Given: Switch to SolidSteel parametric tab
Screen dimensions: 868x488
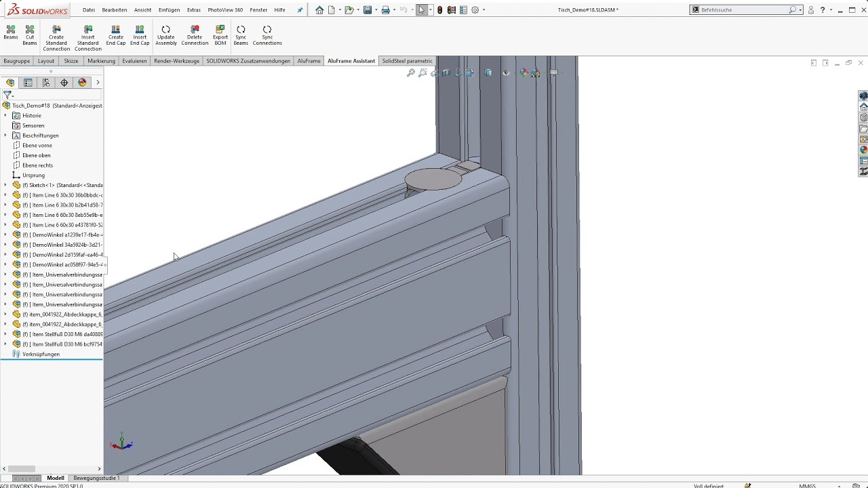Looking at the screenshot, I should [407, 61].
